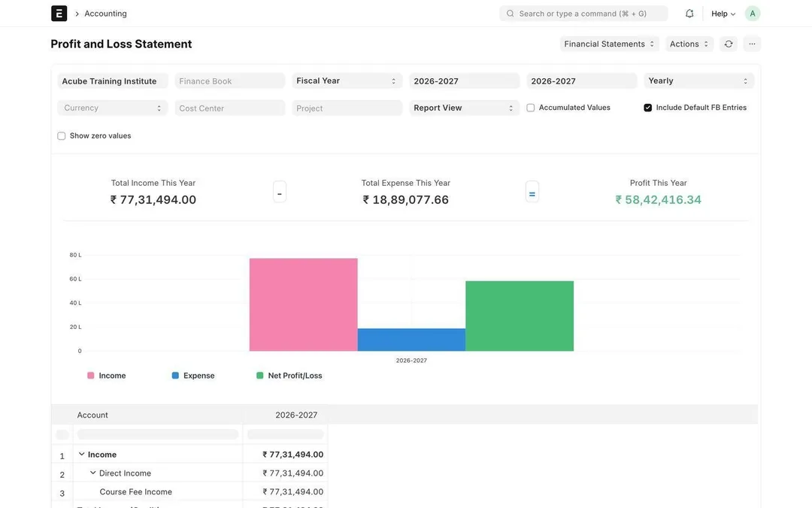Viewport: 812px width, 508px height.
Task: Open the three-dot more menu
Action: (x=752, y=44)
